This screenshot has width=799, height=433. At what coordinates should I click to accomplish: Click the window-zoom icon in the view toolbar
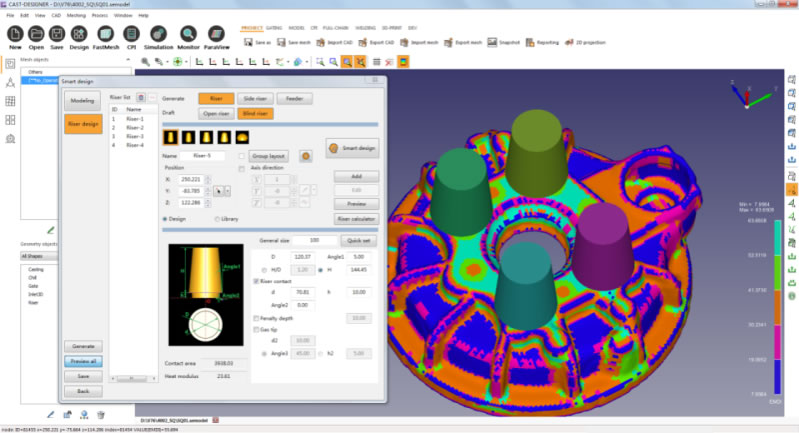[x=320, y=62]
